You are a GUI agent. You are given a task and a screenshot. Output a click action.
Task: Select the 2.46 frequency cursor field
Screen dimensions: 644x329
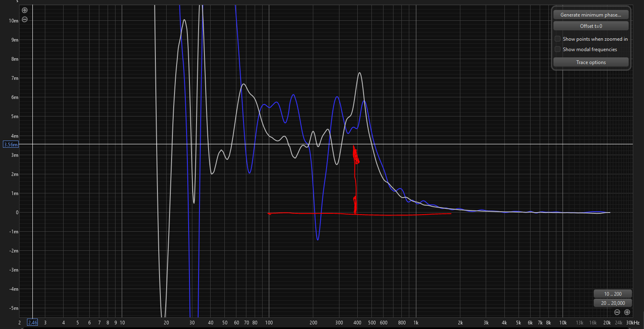click(32, 322)
